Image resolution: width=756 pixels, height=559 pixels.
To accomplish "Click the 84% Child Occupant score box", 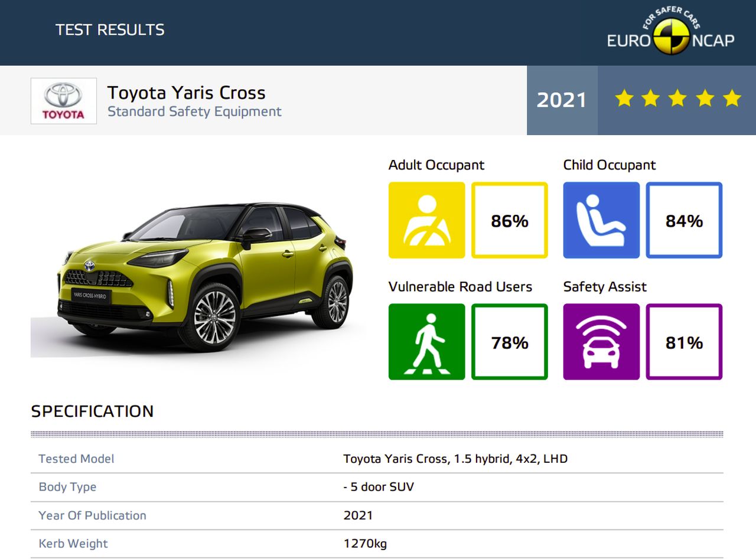I will 684,220.
